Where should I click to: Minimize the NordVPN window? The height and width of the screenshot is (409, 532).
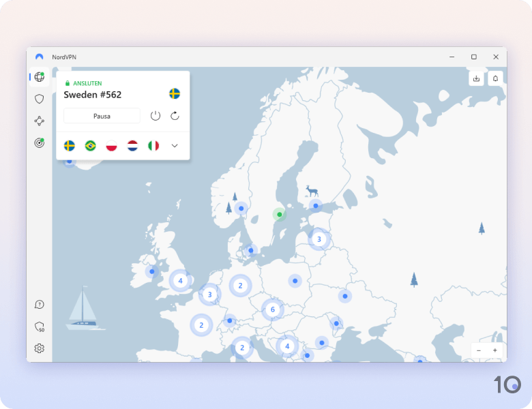452,57
